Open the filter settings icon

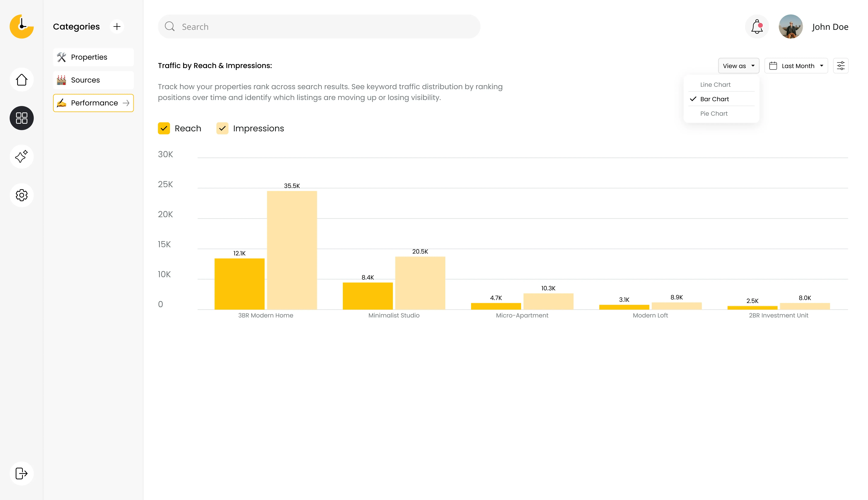(x=841, y=66)
